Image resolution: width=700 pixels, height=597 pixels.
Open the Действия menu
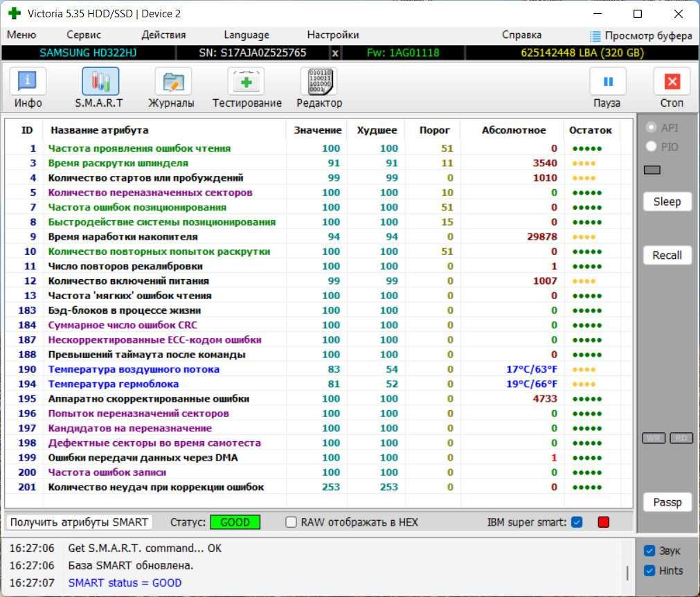(x=163, y=35)
